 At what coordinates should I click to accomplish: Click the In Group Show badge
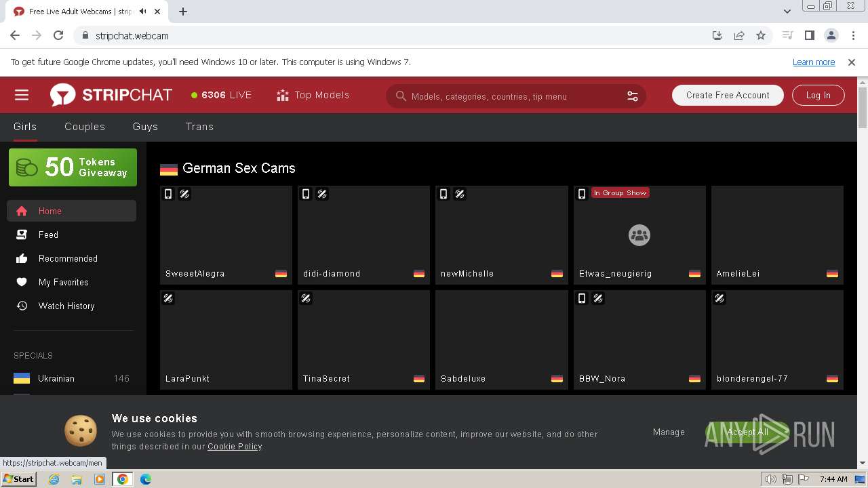pos(620,193)
